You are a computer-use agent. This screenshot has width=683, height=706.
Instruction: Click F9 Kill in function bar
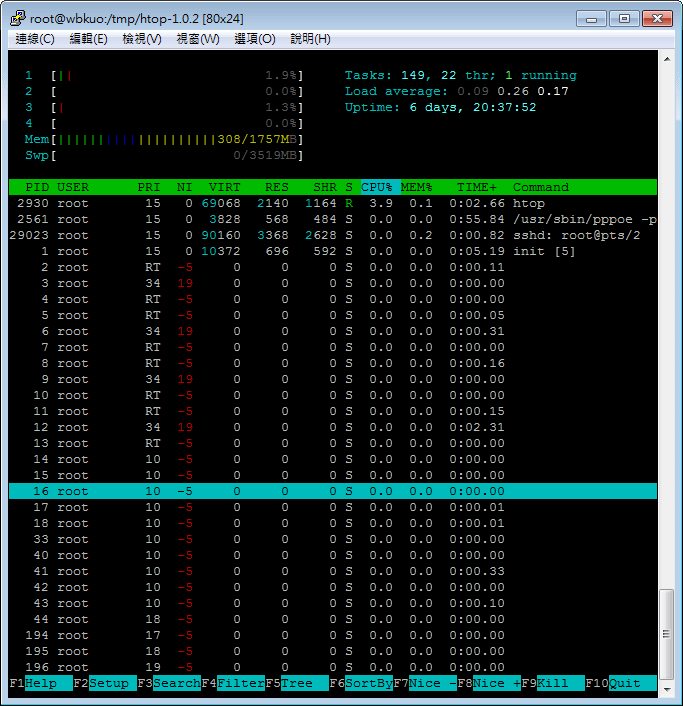(553, 683)
